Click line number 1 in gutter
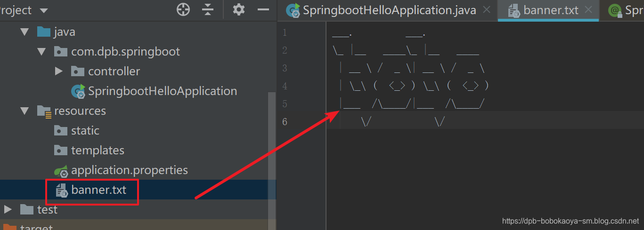The image size is (644, 230). point(284,32)
